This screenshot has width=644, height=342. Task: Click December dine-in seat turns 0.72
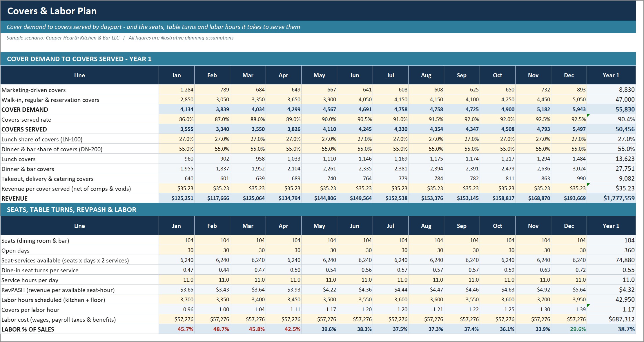click(569, 270)
